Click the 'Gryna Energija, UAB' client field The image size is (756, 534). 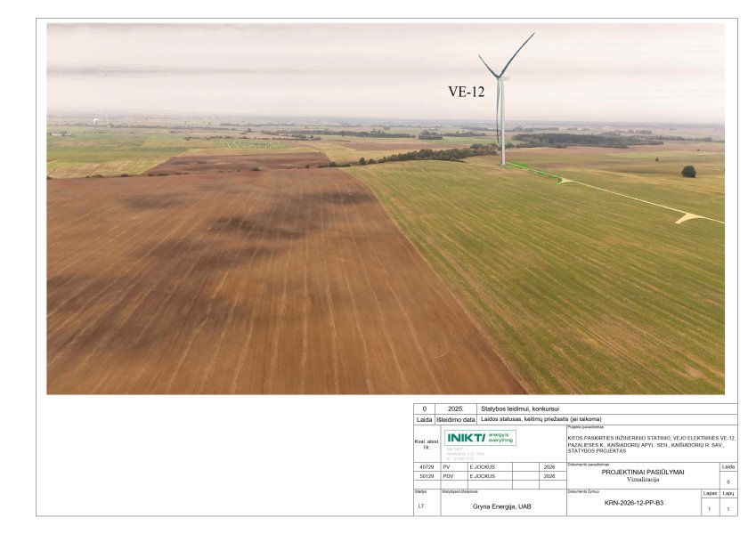click(501, 506)
